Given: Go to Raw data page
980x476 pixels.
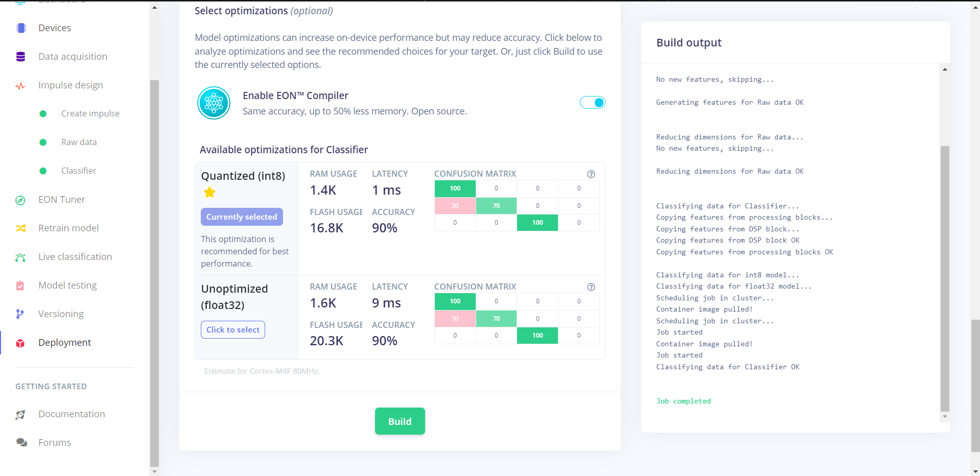Looking at the screenshot, I should coord(79,142).
